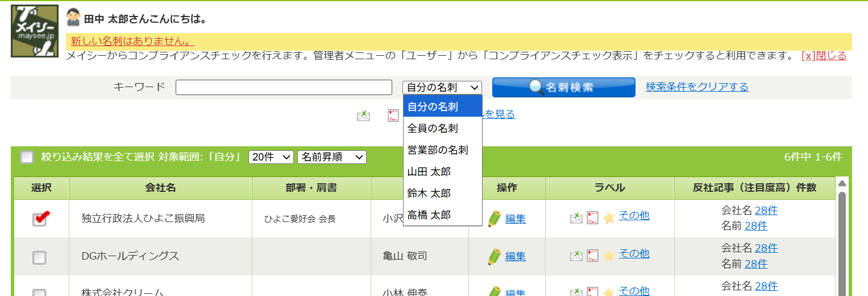Screen dimensions: 868x296
Task: Click the 部署・肩書 column header
Action: click(311, 188)
